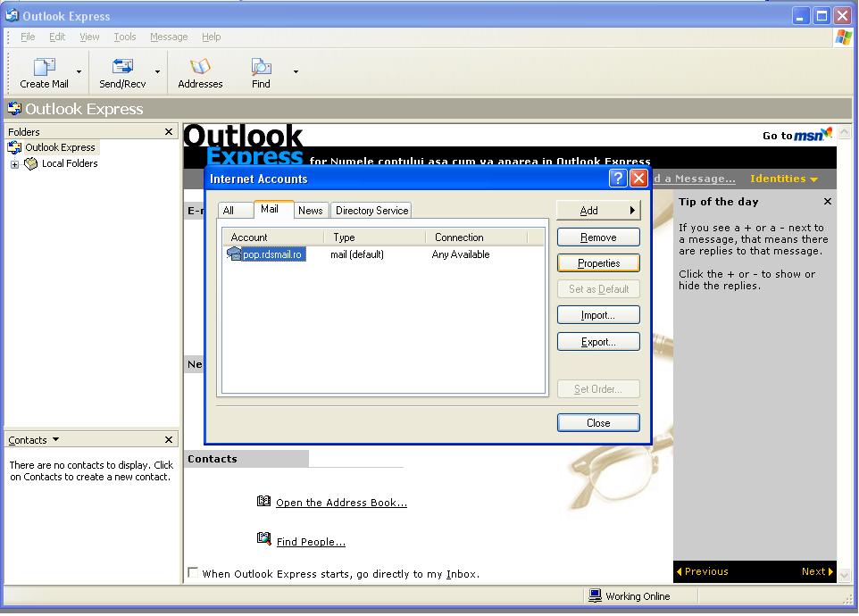859x616 pixels.
Task: Click the Account column header
Action: pos(273,237)
